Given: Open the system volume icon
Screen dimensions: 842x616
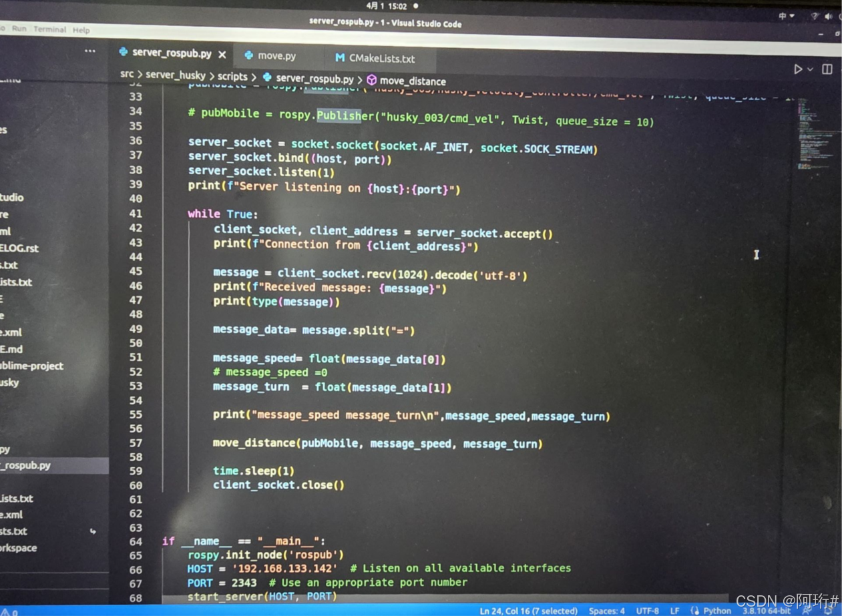Looking at the screenshot, I should click(828, 17).
